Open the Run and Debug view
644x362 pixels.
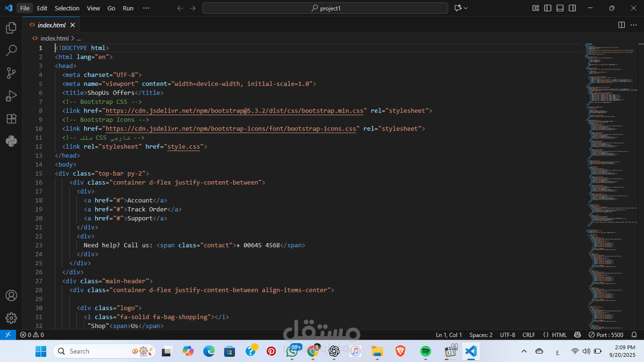[x=11, y=96]
